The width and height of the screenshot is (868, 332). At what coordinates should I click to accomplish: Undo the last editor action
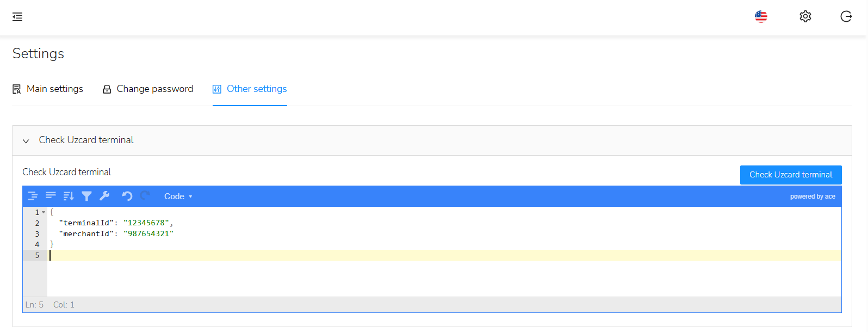[x=127, y=196]
